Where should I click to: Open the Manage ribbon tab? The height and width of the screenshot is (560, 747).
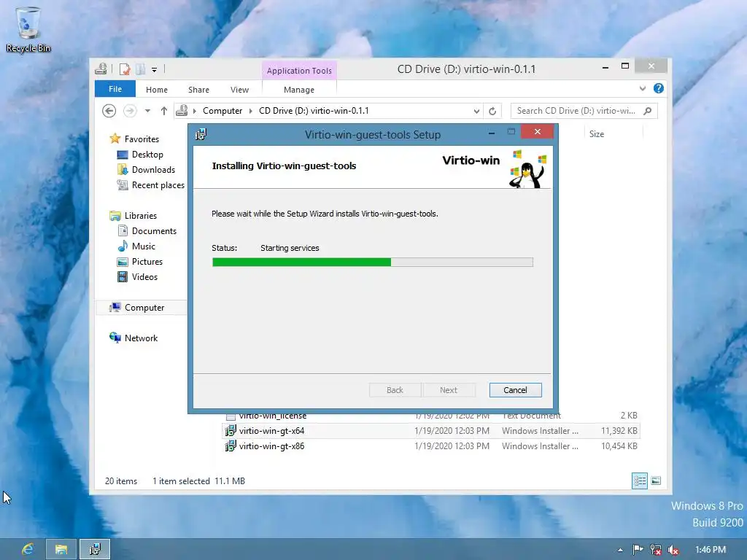[299, 90]
